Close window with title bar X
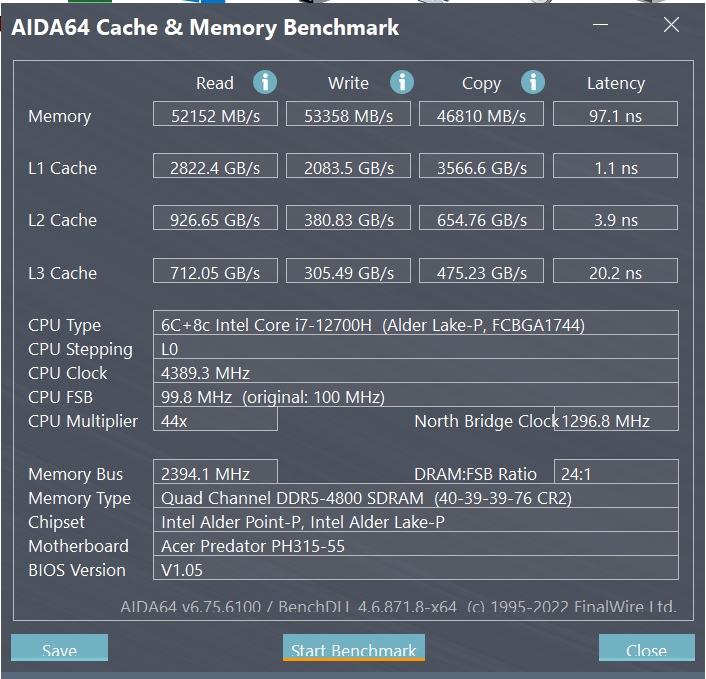The height and width of the screenshot is (679, 706). (671, 25)
